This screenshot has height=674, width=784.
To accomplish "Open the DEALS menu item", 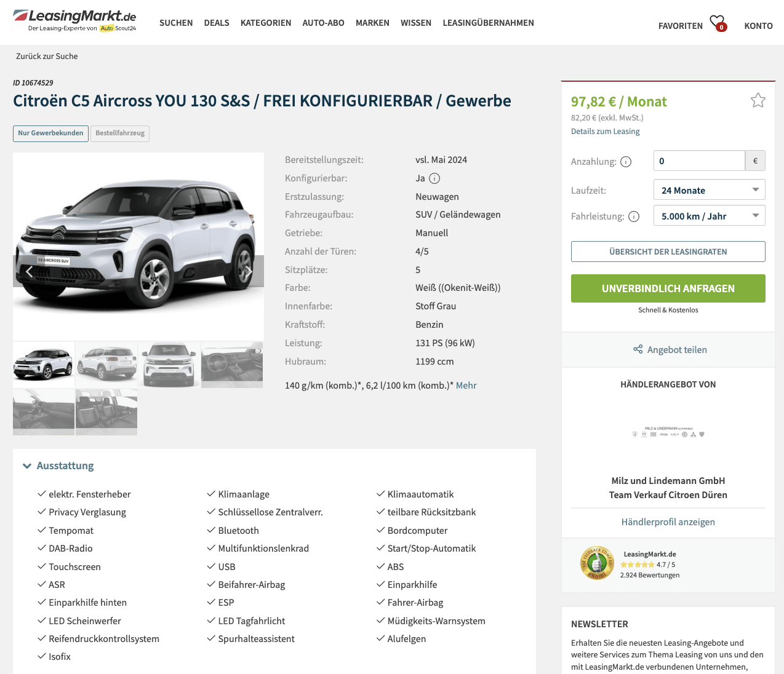I will 217,23.
